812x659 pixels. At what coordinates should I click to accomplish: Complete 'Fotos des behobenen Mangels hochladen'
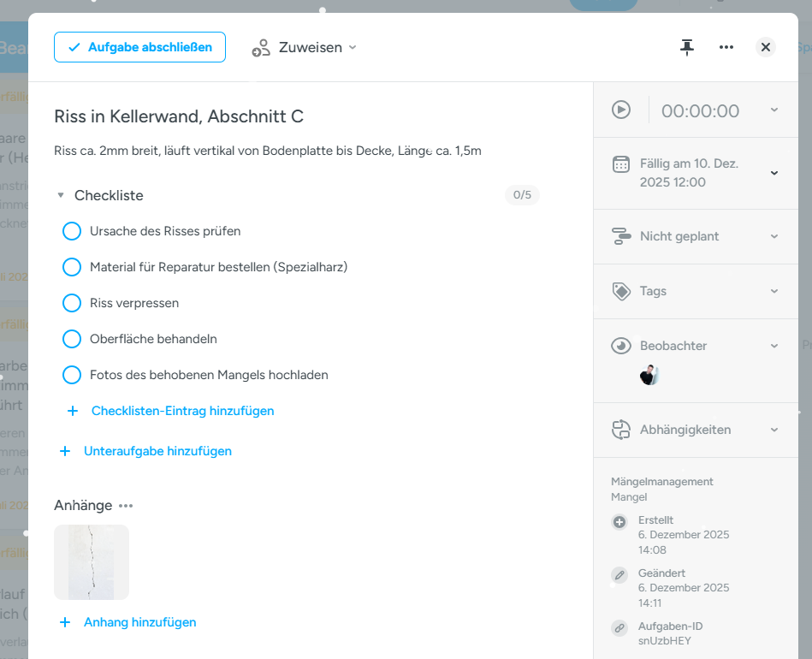coord(72,375)
